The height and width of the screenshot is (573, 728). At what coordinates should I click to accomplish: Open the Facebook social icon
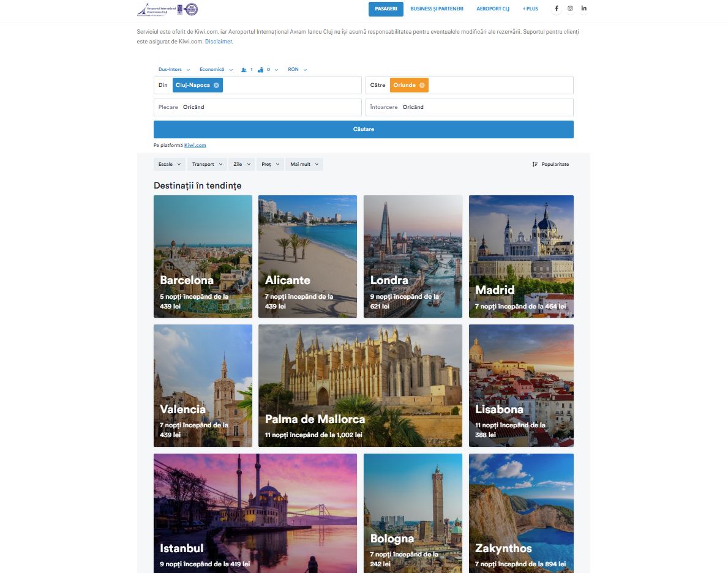point(556,9)
